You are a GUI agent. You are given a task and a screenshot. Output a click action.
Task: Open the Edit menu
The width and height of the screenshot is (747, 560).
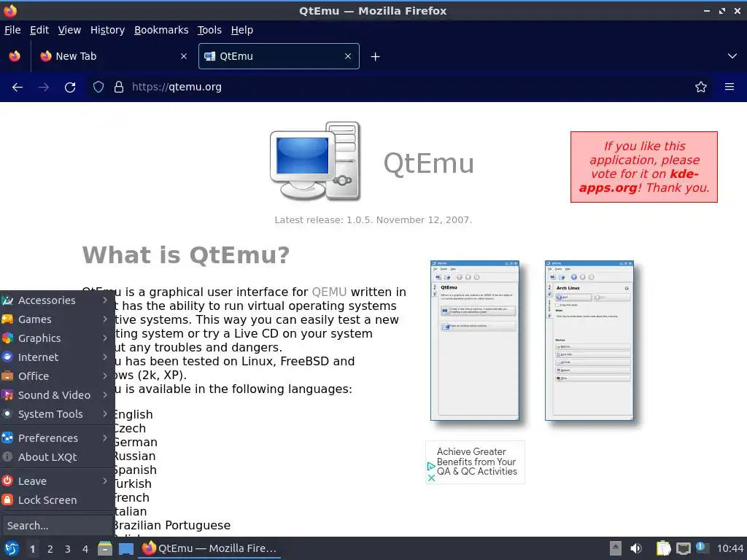click(39, 30)
